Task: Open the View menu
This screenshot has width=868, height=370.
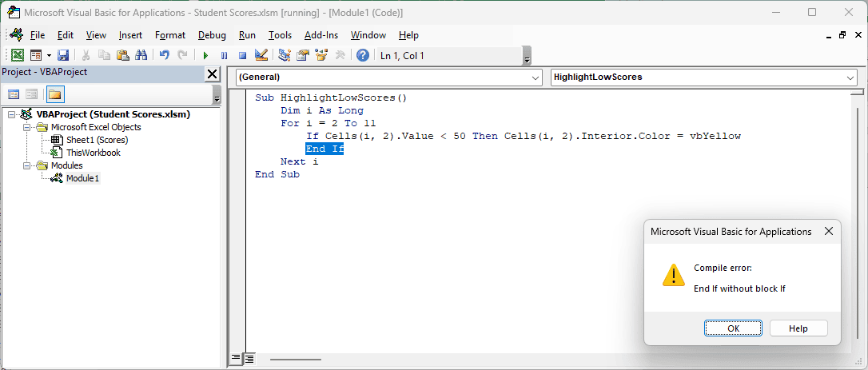Action: click(97, 35)
